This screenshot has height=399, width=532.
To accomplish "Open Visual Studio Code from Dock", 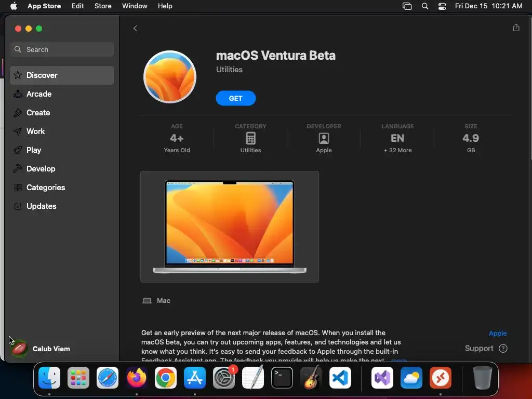I will [340, 378].
